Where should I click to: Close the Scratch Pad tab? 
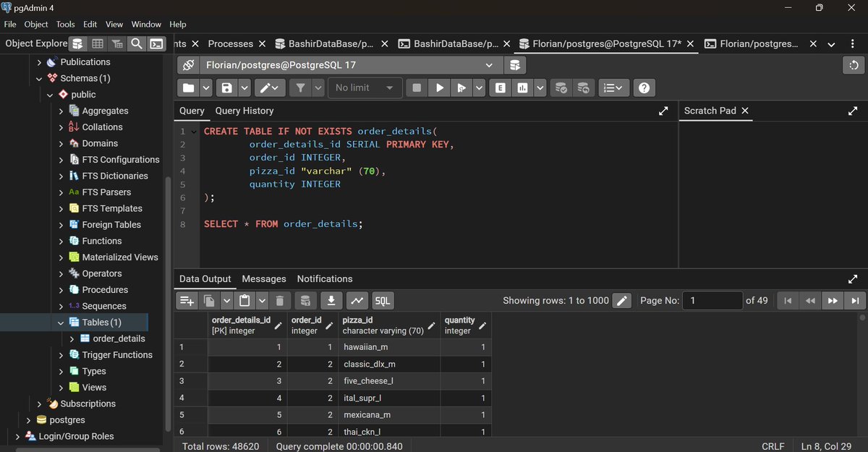click(745, 111)
